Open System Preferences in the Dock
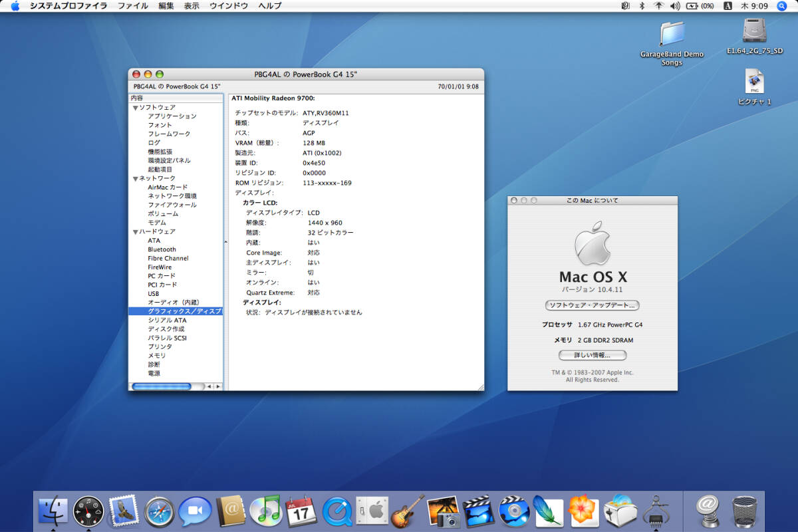This screenshot has height=532, width=798. [x=371, y=511]
